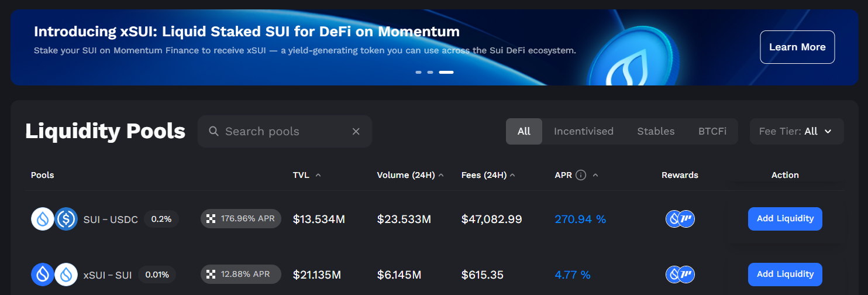Select the All filter tab
The width and height of the screenshot is (868, 295).
click(x=524, y=131)
